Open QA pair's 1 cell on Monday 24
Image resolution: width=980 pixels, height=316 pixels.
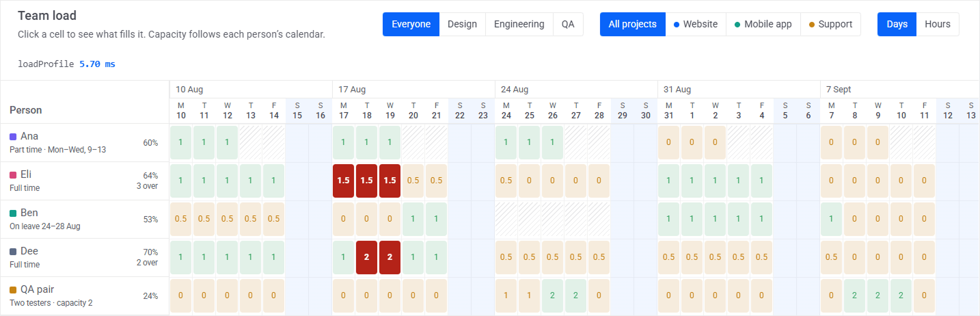[x=506, y=295]
